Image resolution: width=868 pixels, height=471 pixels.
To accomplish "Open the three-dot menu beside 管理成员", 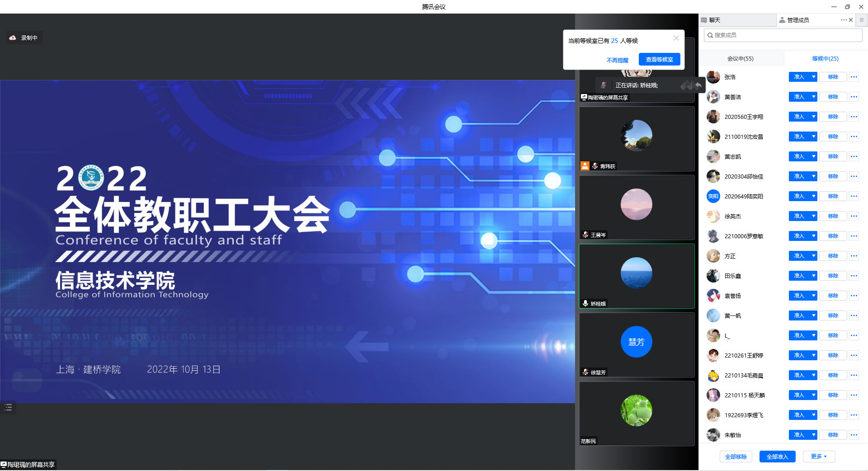I will [x=844, y=20].
